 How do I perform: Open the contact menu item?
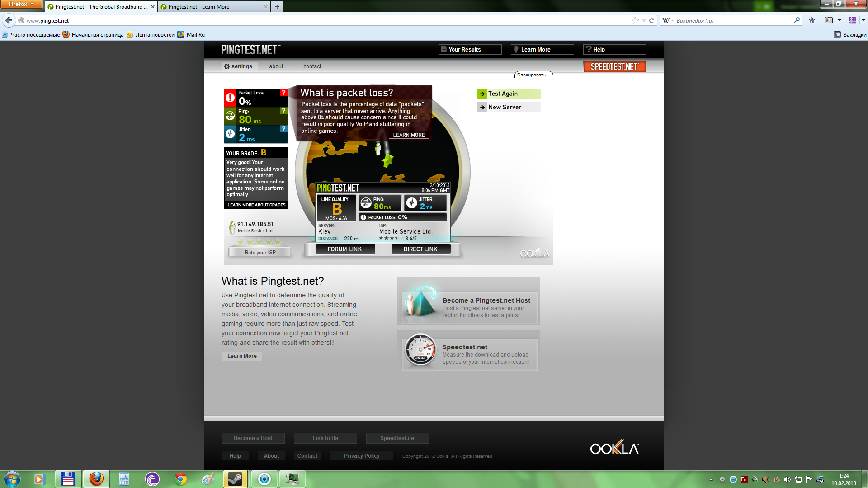pyautogui.click(x=312, y=66)
